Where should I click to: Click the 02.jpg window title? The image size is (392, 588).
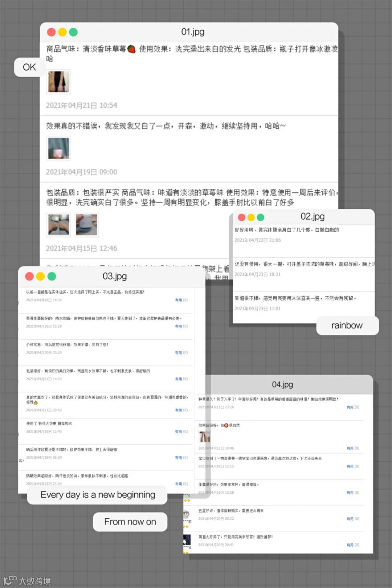[x=313, y=217]
